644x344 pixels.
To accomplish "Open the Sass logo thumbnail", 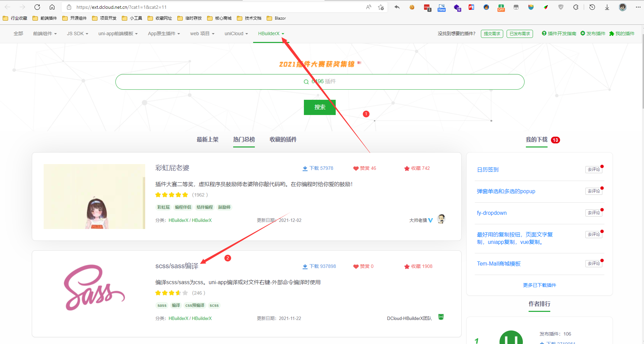I will (94, 288).
